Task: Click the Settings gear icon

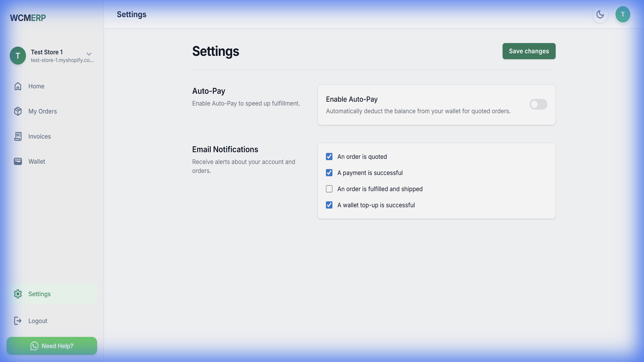Action: 18,294
